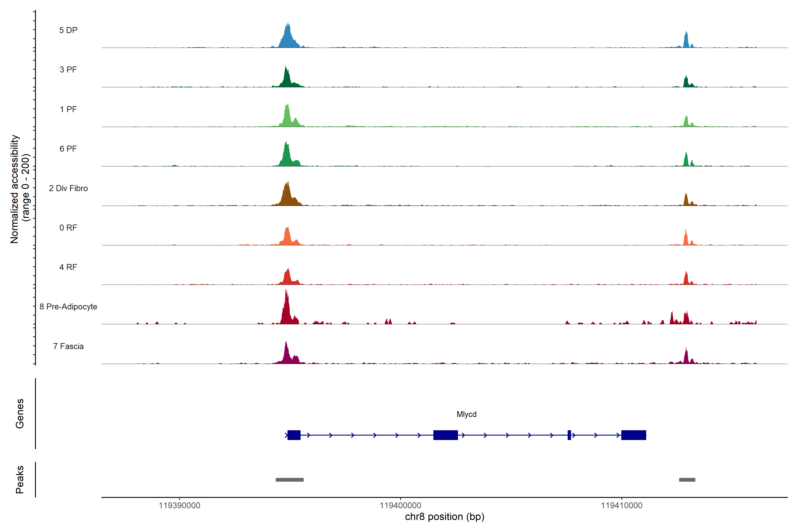Click the 1 PF track label

pos(68,109)
